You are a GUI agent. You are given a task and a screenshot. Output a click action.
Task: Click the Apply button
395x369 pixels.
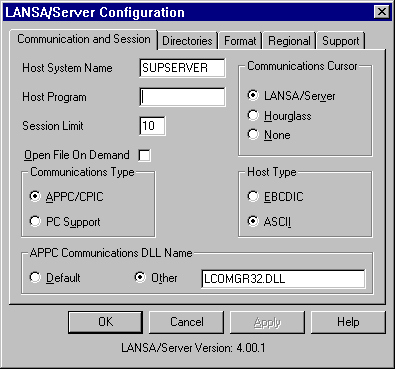(267, 322)
